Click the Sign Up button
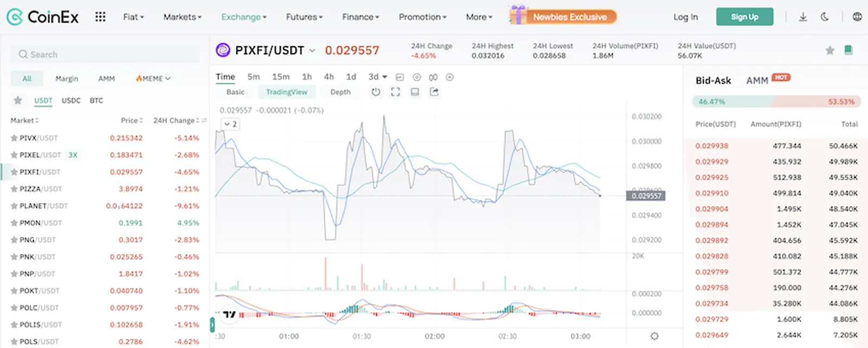868x348 pixels. pos(744,17)
